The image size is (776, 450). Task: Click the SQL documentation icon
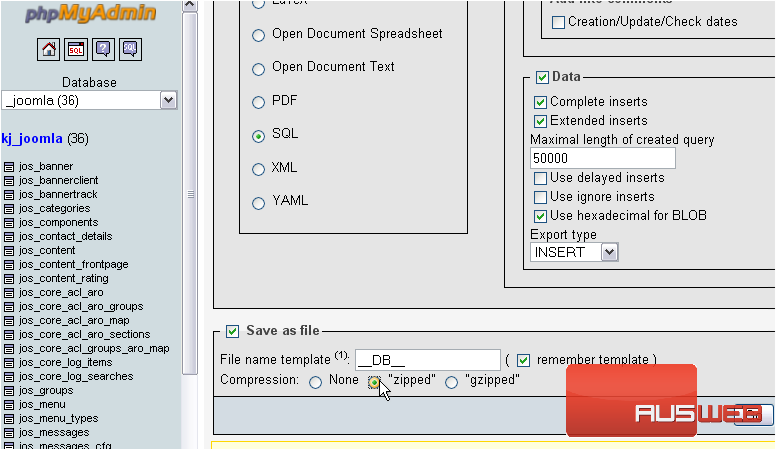click(x=130, y=50)
